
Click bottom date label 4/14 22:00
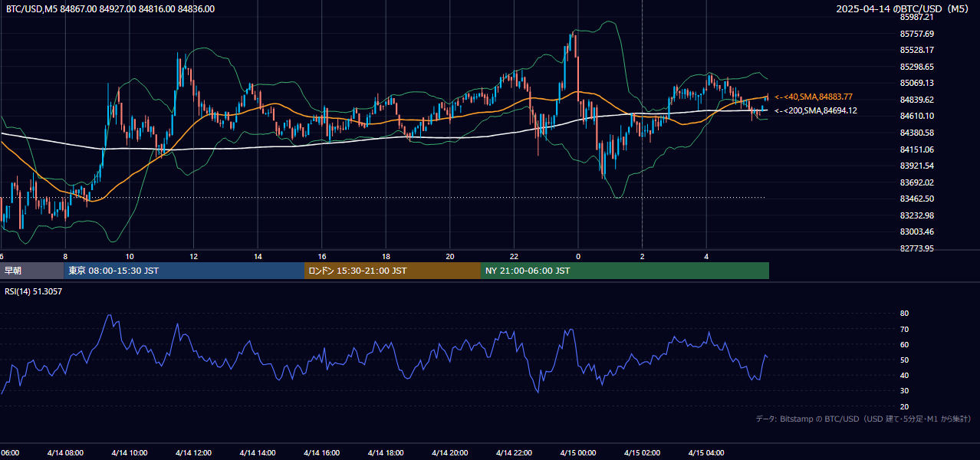[x=514, y=452]
